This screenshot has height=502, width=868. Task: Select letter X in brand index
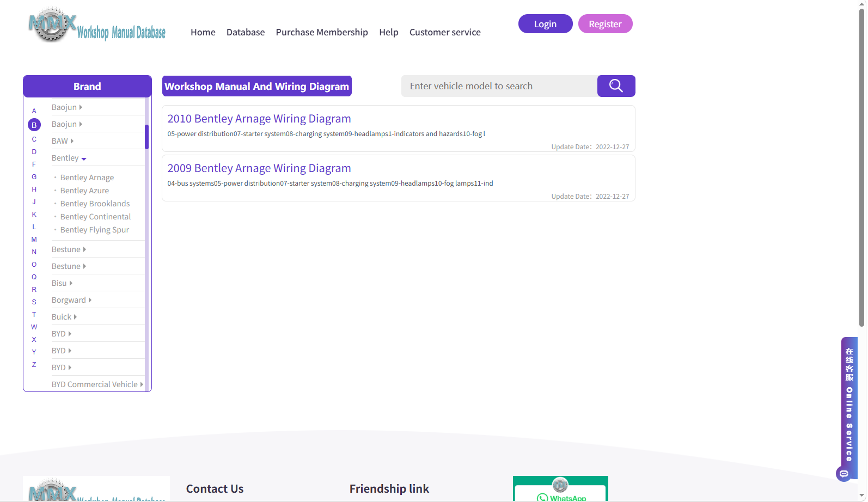coord(34,340)
